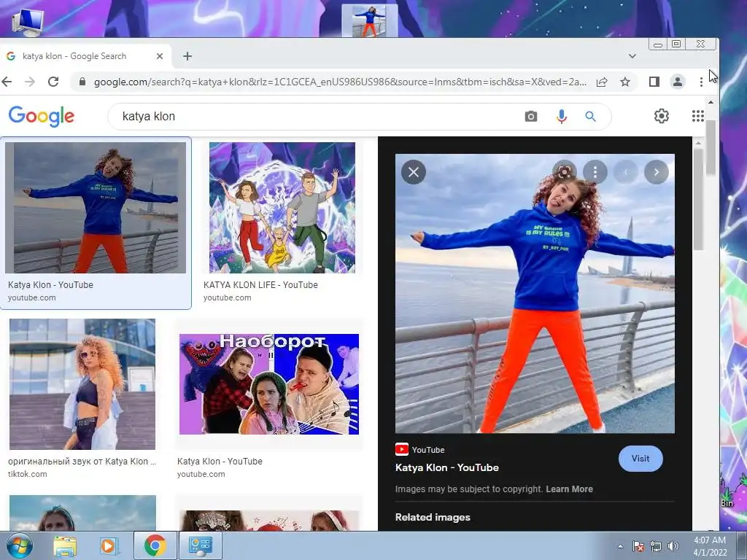
Task: Open the Learn More copyright link
Action: (569, 489)
